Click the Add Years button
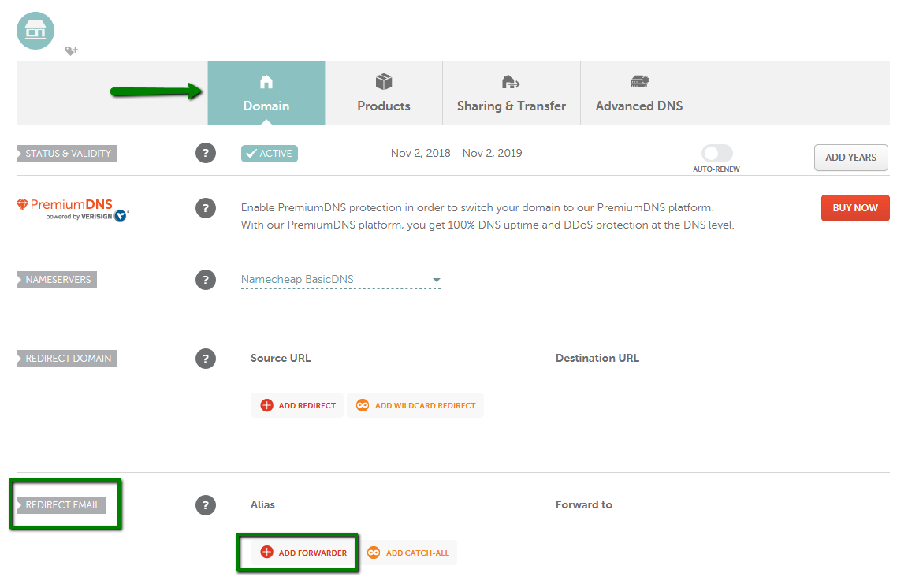The image size is (908, 588). point(850,158)
